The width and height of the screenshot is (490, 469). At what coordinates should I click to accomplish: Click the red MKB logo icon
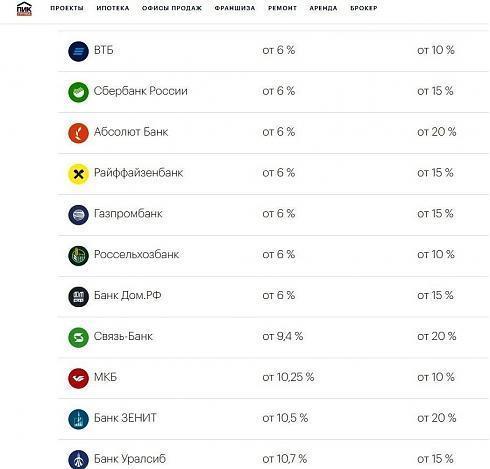pos(78,378)
